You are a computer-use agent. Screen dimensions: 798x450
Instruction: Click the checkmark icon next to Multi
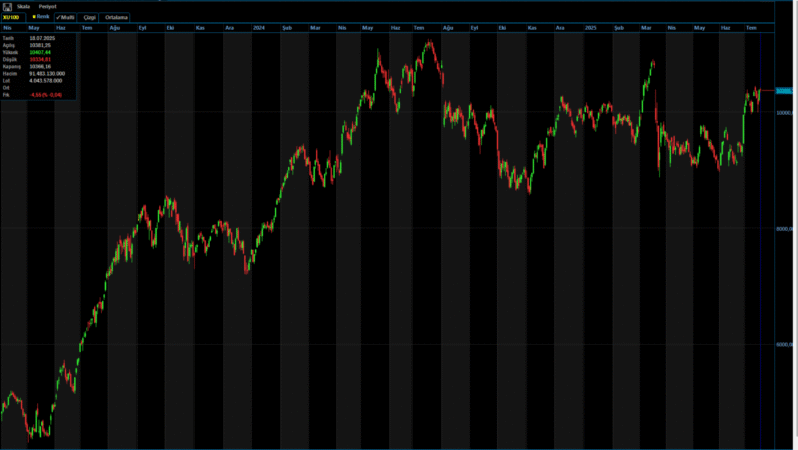(x=58, y=17)
